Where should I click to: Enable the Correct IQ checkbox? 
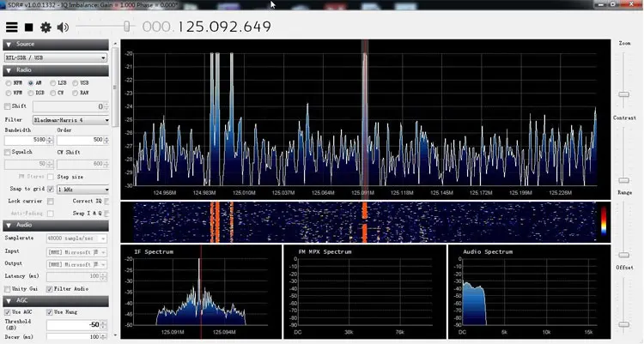coord(106,202)
